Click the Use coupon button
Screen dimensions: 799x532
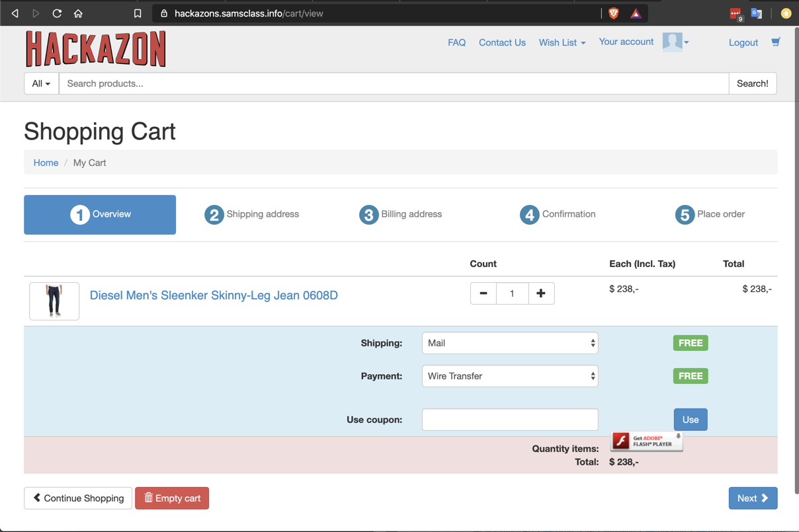click(691, 420)
